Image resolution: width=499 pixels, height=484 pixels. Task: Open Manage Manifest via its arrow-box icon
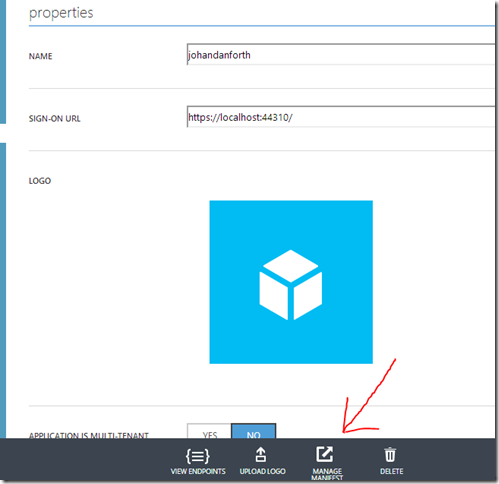[x=324, y=454]
